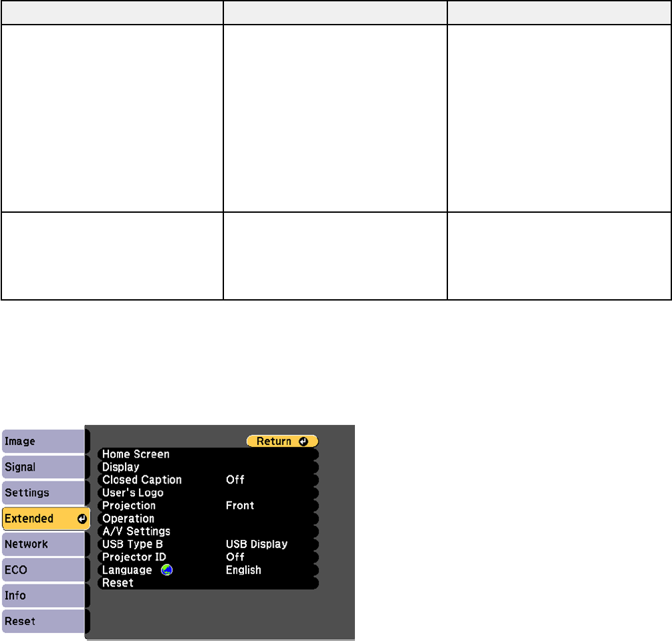Click the Projector ID value Off

(x=235, y=557)
